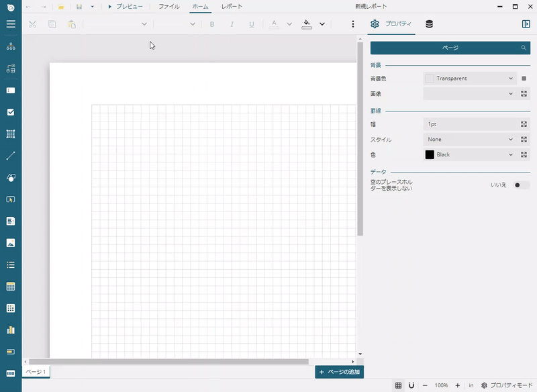Toggle the empty placeholder switch
This screenshot has height=392, width=537.
pos(521,185)
